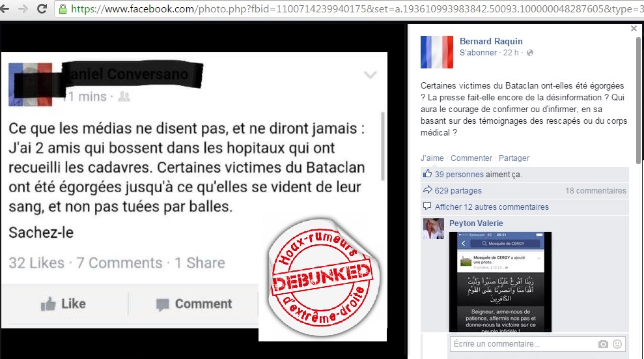The height and width of the screenshot is (359, 644).
Task: Open Bernard Raquin's profile
Action: (x=491, y=41)
